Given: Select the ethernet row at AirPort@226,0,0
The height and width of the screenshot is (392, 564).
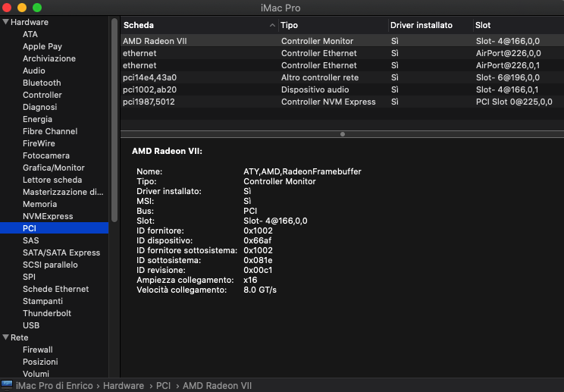Looking at the screenshot, I should coord(343,53).
